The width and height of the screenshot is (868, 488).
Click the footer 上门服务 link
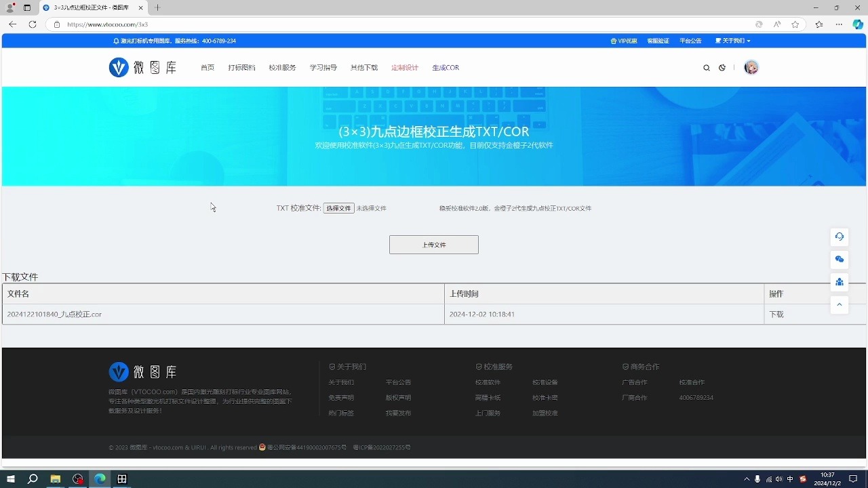[488, 413]
